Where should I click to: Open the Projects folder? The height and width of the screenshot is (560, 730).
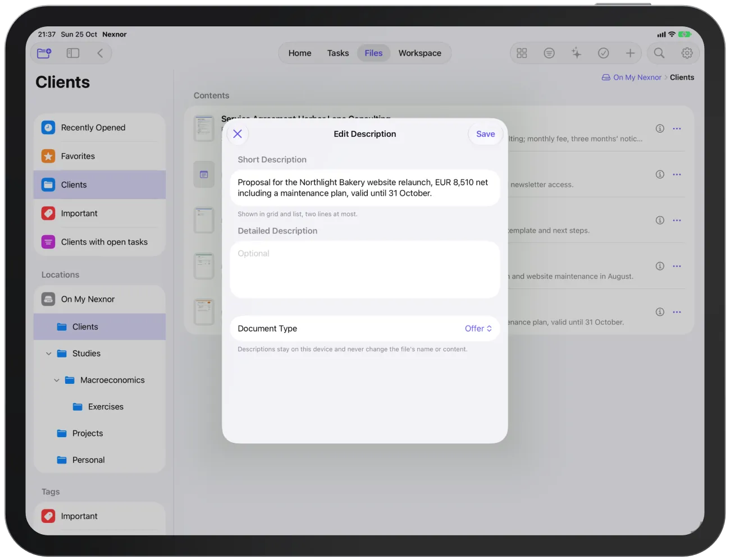[x=99, y=434]
